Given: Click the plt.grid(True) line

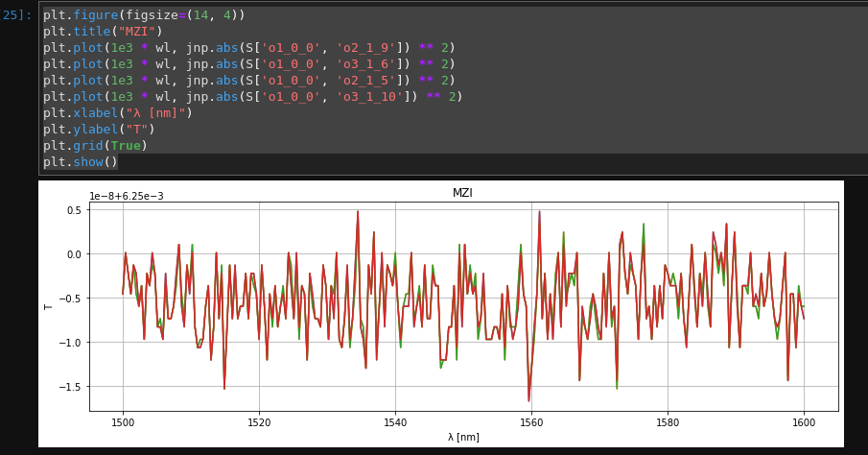Looking at the screenshot, I should [95, 146].
